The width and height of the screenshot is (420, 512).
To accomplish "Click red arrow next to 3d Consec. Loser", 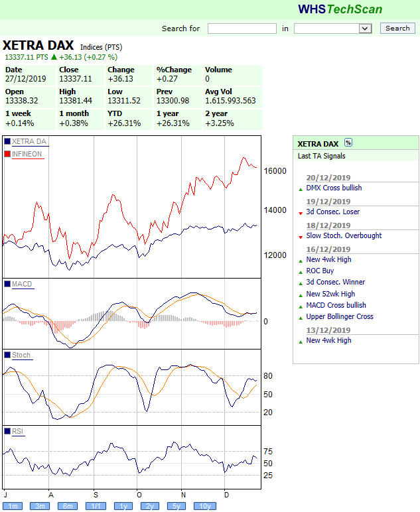I will (301, 214).
